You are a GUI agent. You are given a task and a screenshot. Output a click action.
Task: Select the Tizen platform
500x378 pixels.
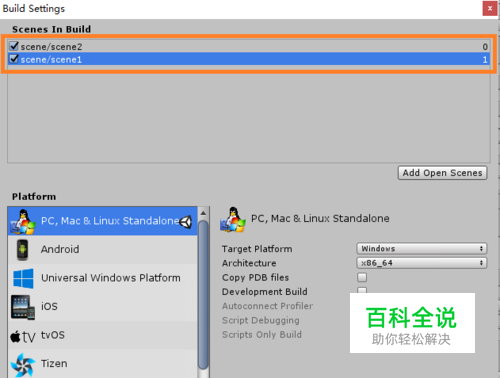[x=103, y=364]
